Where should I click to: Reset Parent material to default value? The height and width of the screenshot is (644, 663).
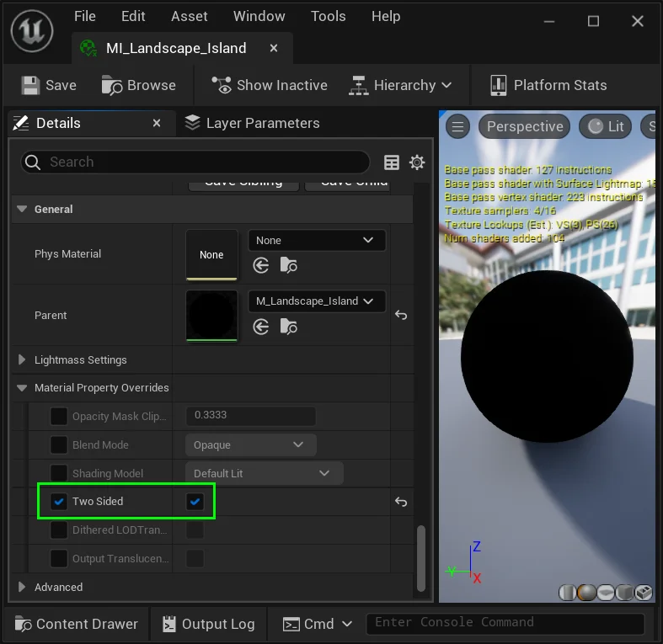tap(401, 316)
